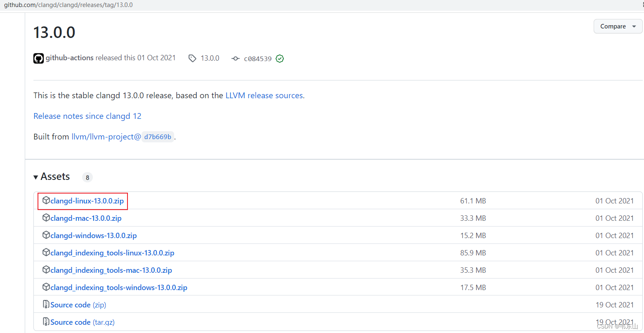Click file-zip icon for Source code (zip)
Screen dimensions: 644x333
coord(46,305)
